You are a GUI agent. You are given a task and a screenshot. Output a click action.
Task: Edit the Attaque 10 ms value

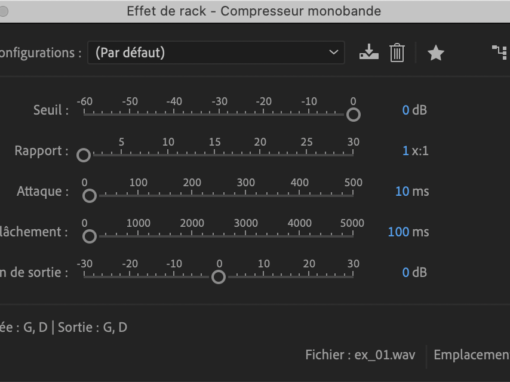pyautogui.click(x=402, y=191)
